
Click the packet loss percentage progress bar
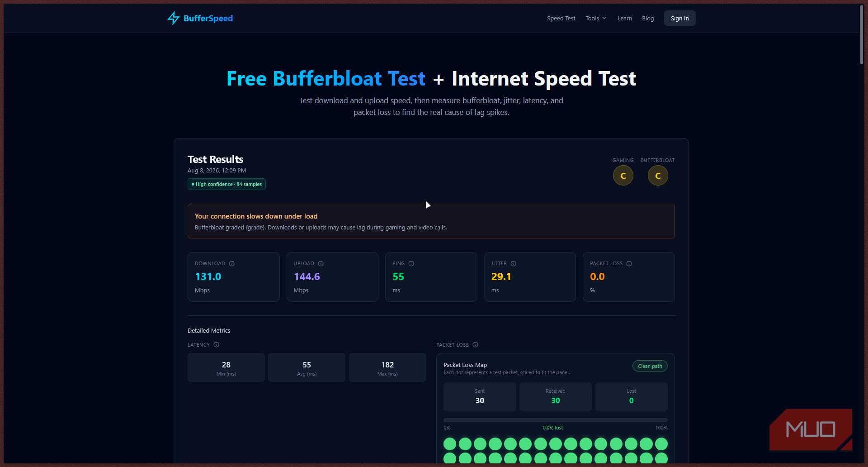pos(555,420)
